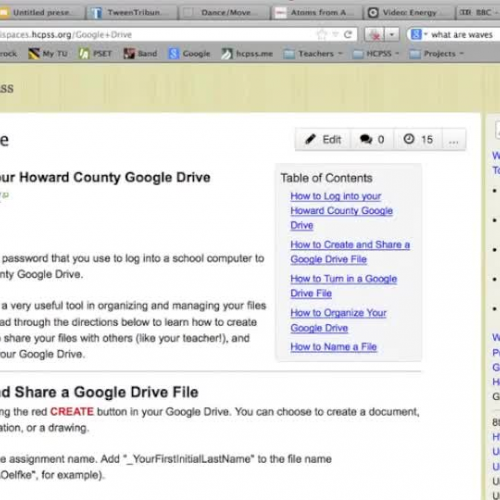
Task: Open the Untitled presentation tab
Action: click(40, 13)
